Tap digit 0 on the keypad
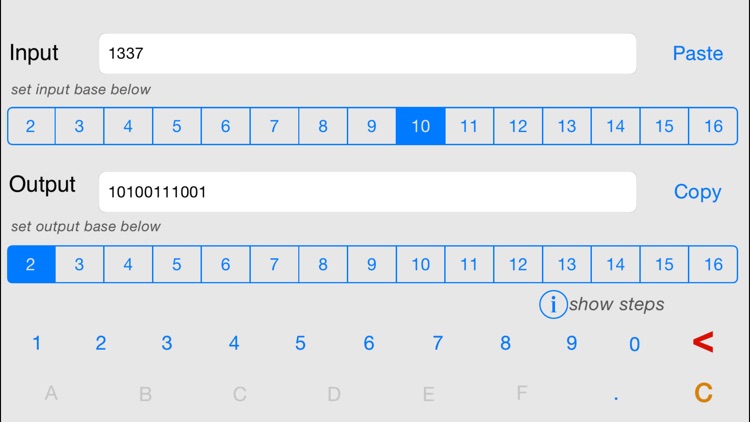750x422 pixels. click(634, 344)
